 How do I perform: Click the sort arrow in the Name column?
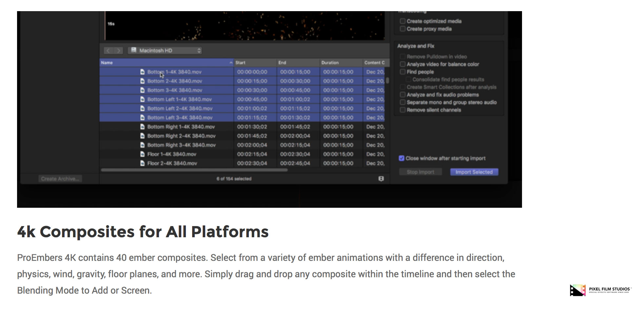coord(231,63)
